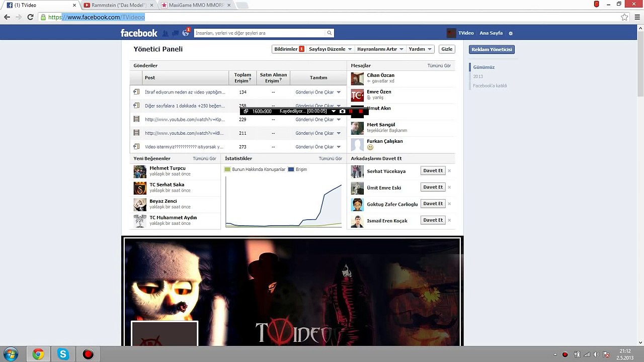This screenshot has width=644, height=362.
Task: Open the globe notifications icon
Action: pyautogui.click(x=185, y=33)
